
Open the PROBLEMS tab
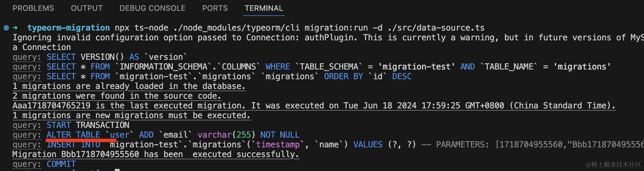pos(33,8)
